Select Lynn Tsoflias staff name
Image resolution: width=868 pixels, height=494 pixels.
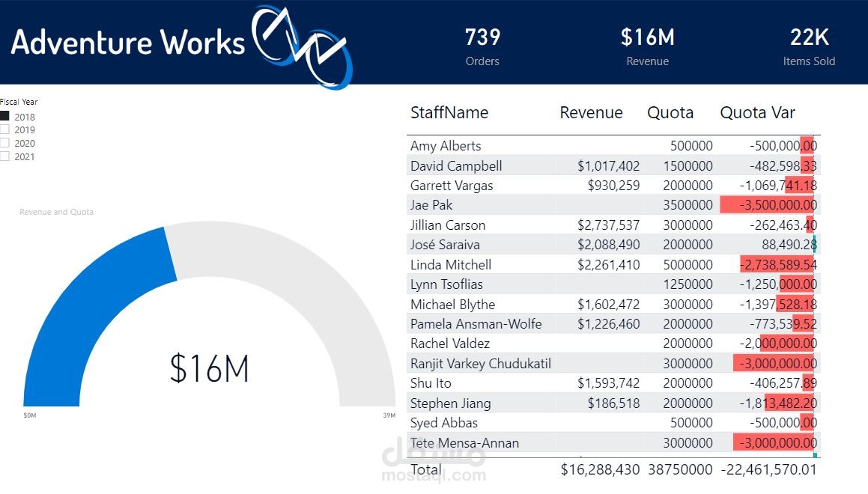tap(447, 284)
